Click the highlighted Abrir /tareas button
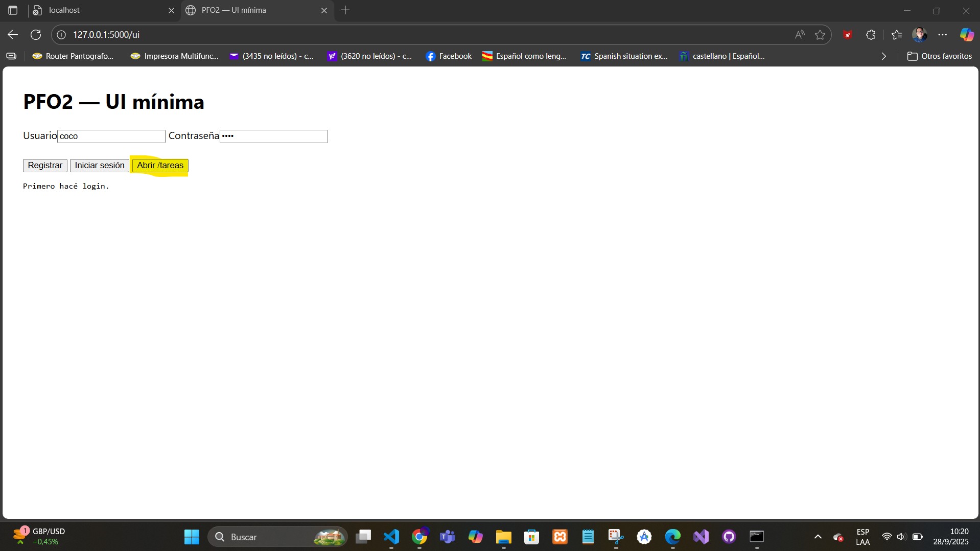 [x=160, y=166]
